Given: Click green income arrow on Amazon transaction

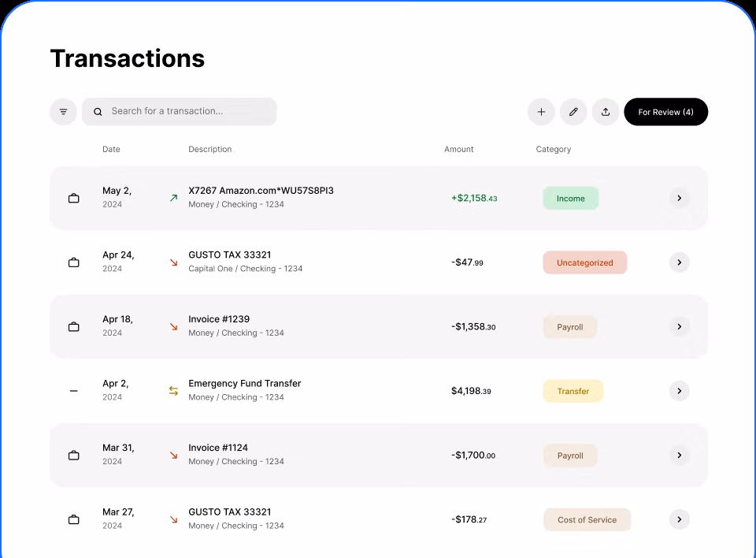Looking at the screenshot, I should [173, 199].
